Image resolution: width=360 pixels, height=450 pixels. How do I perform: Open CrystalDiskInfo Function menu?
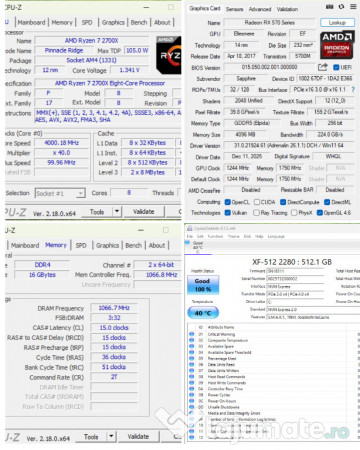click(x=215, y=236)
